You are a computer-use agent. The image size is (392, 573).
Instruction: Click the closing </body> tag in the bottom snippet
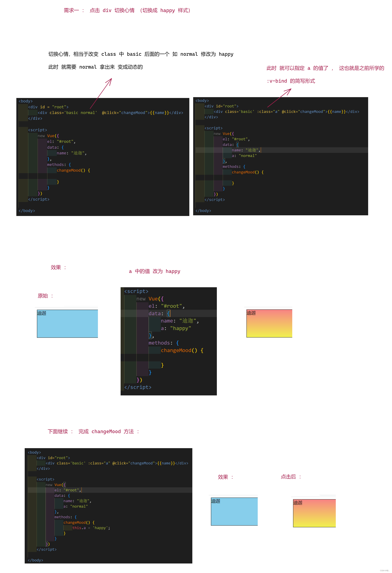coord(36,560)
